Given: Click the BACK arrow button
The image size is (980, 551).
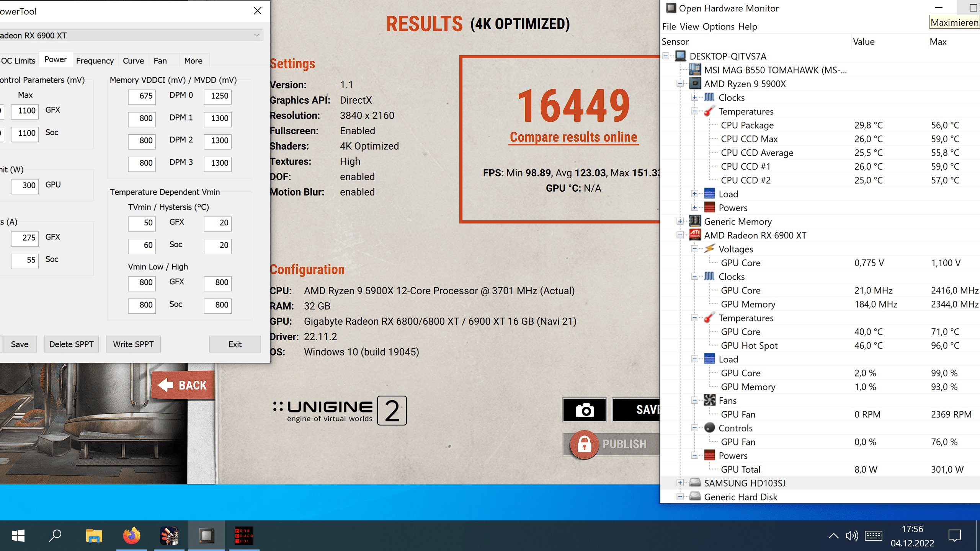Looking at the screenshot, I should click(183, 385).
